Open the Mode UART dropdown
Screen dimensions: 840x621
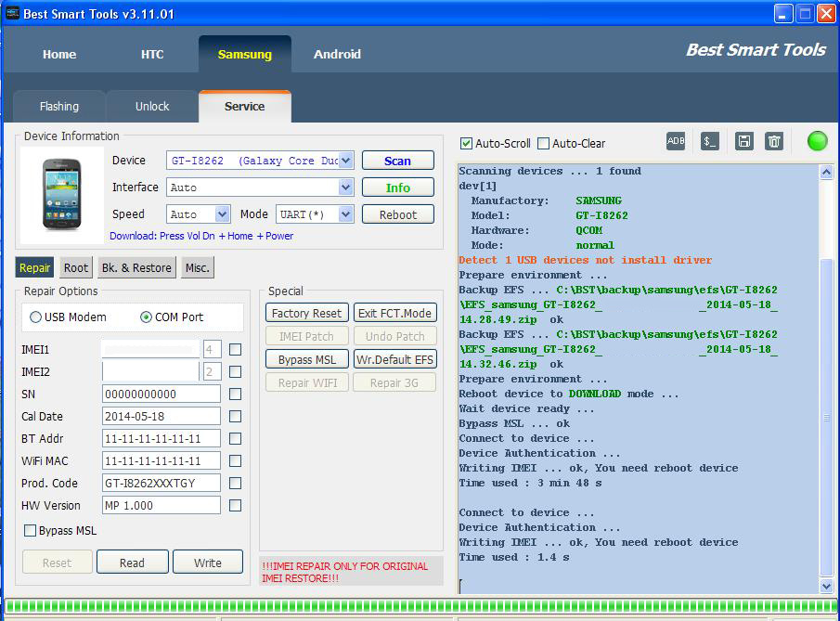[345, 214]
